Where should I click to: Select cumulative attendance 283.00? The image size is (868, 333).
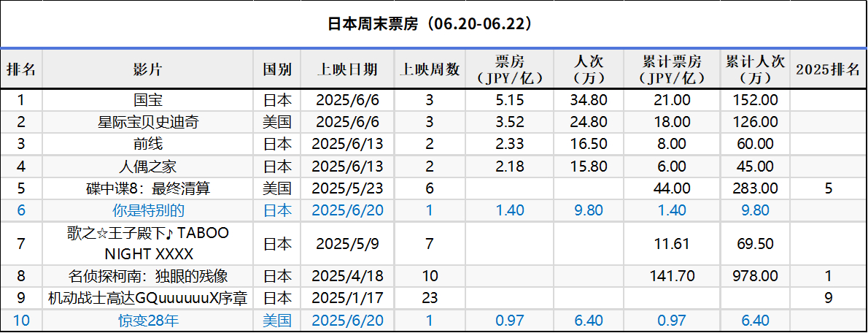click(x=755, y=188)
